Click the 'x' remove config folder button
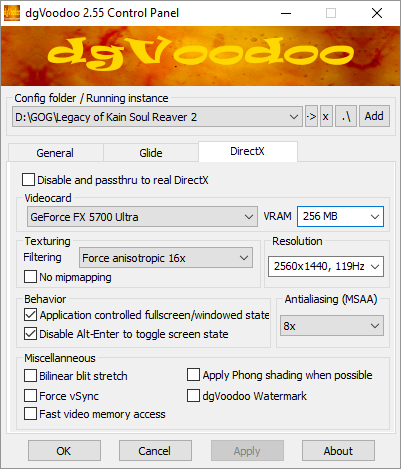 tap(326, 116)
